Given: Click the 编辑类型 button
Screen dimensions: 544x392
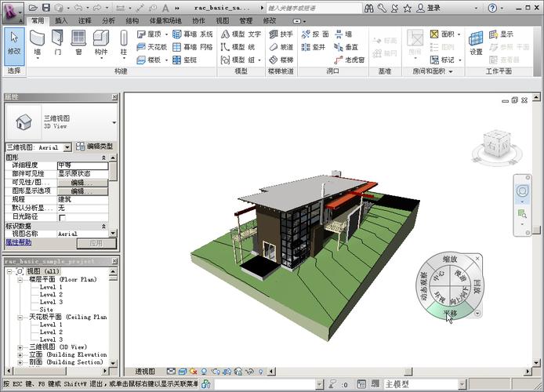Looking at the screenshot, I should click(94, 147).
